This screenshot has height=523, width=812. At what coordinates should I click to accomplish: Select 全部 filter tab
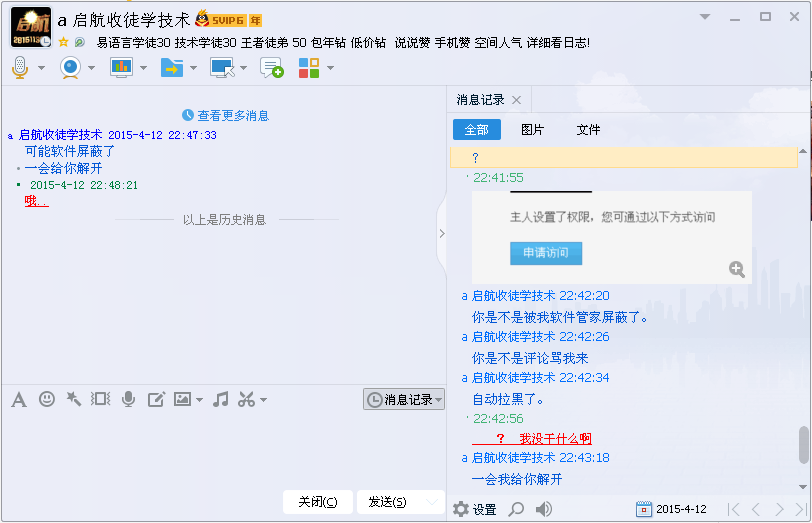pyautogui.click(x=477, y=129)
